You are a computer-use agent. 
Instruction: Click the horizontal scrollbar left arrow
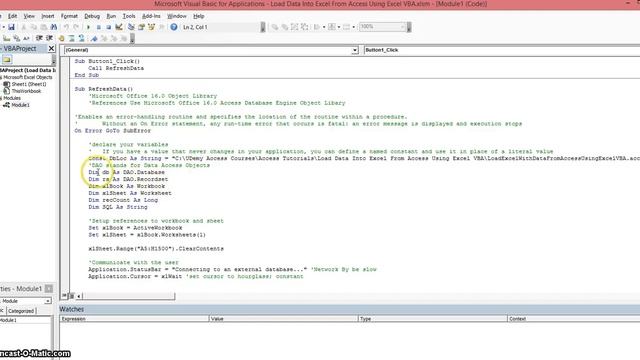[x=79, y=296]
